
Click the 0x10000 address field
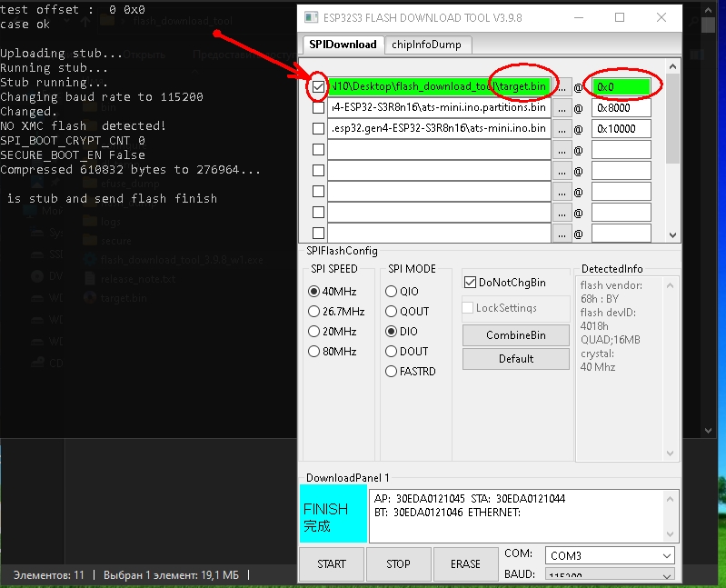(x=621, y=129)
